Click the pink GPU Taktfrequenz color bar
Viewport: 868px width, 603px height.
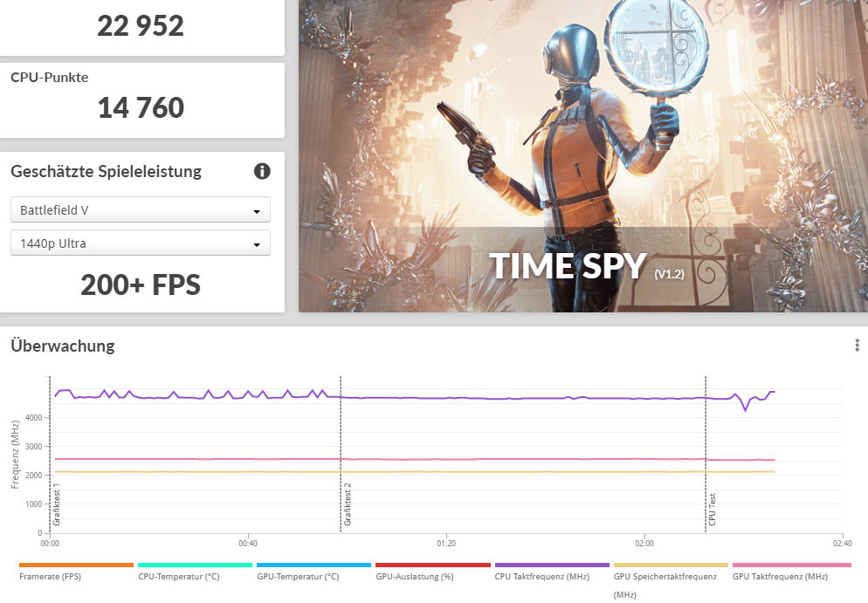pos(792,565)
